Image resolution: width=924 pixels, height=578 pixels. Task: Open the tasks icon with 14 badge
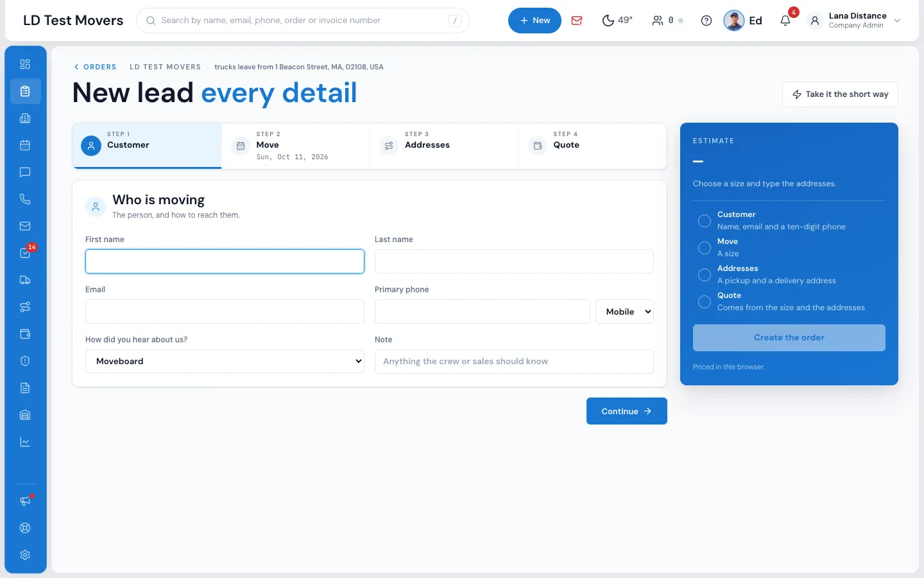pyautogui.click(x=25, y=253)
